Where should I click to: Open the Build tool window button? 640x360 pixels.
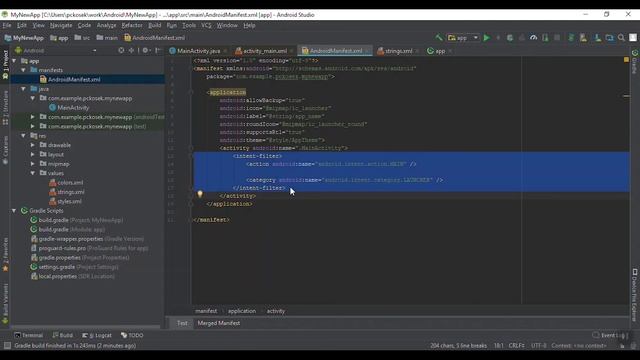click(62, 335)
